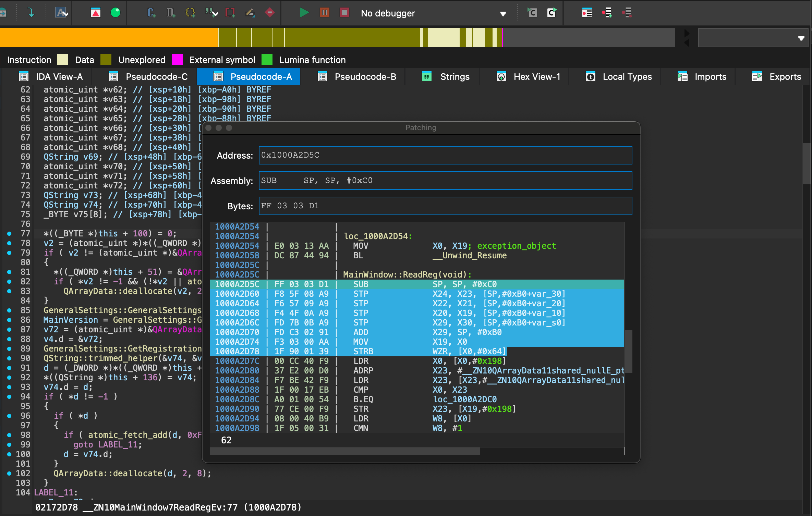Select the 1000A2D78 STRB WZR row
The width and height of the screenshot is (812, 516).
coord(417,352)
